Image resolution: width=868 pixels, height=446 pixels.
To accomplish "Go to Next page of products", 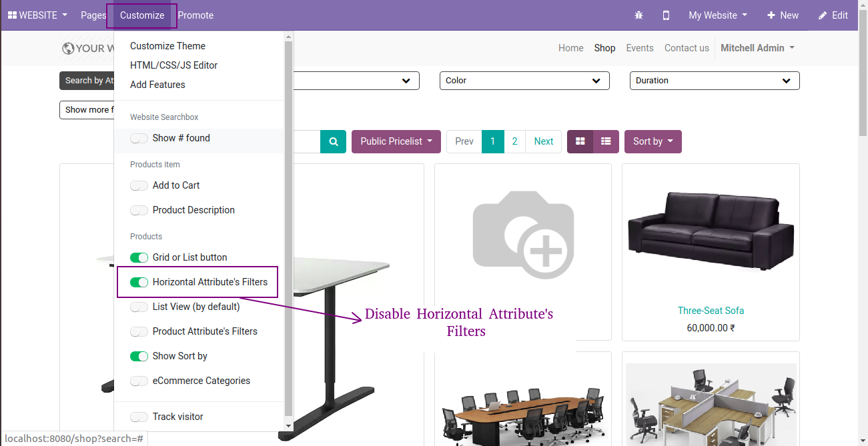I will click(544, 141).
